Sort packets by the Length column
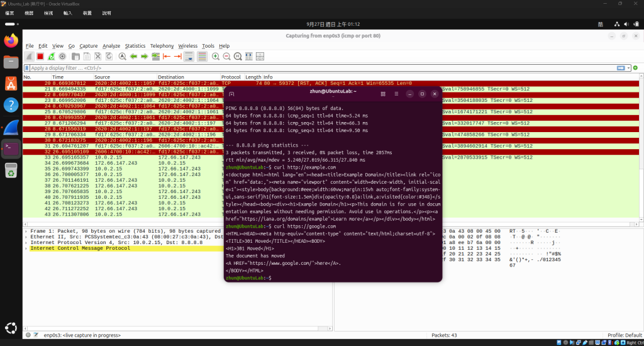This screenshot has width=644, height=346. pos(253,77)
